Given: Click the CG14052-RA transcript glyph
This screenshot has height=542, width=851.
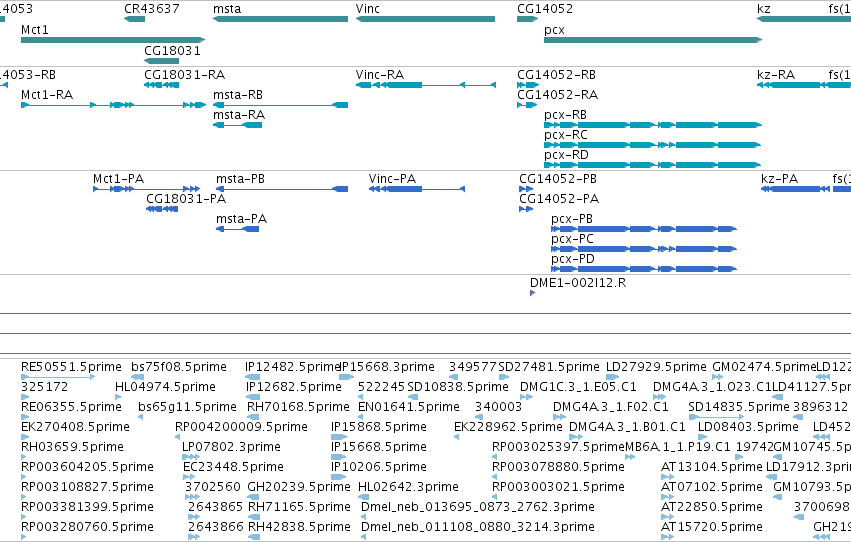Looking at the screenshot, I should click(x=526, y=105).
